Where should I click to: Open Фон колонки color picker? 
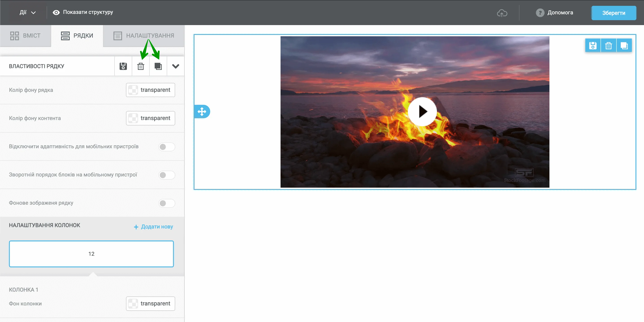point(151,303)
